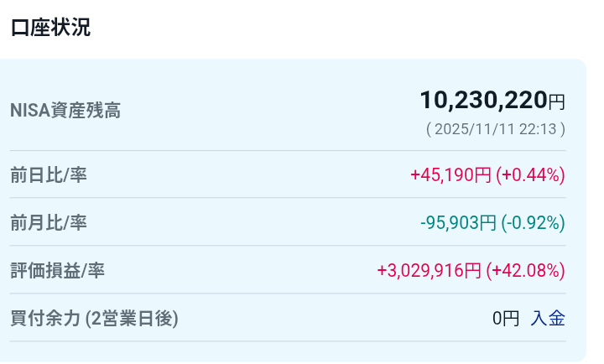
Task: Click the 円 unit after the NISA balance
Action: [x=557, y=102]
